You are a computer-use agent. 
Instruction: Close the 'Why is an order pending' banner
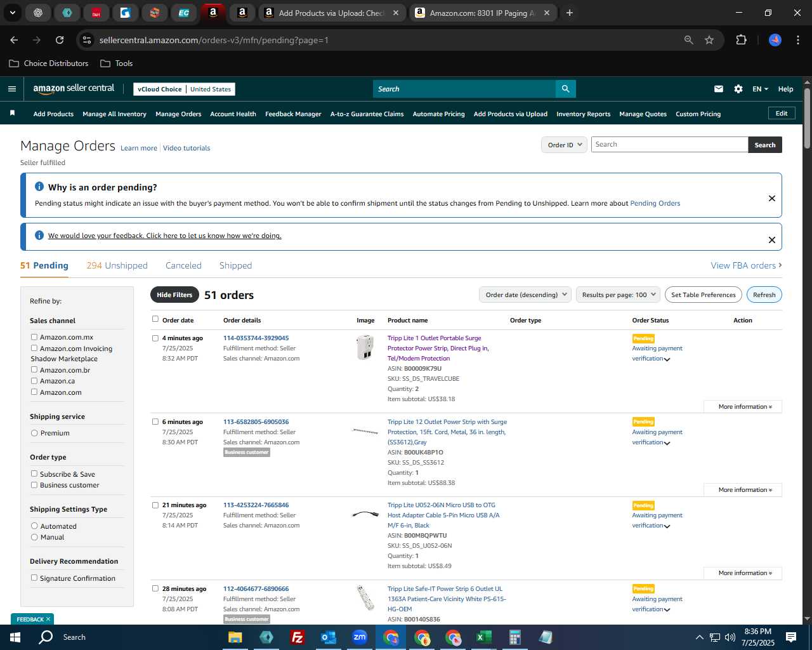pyautogui.click(x=772, y=198)
